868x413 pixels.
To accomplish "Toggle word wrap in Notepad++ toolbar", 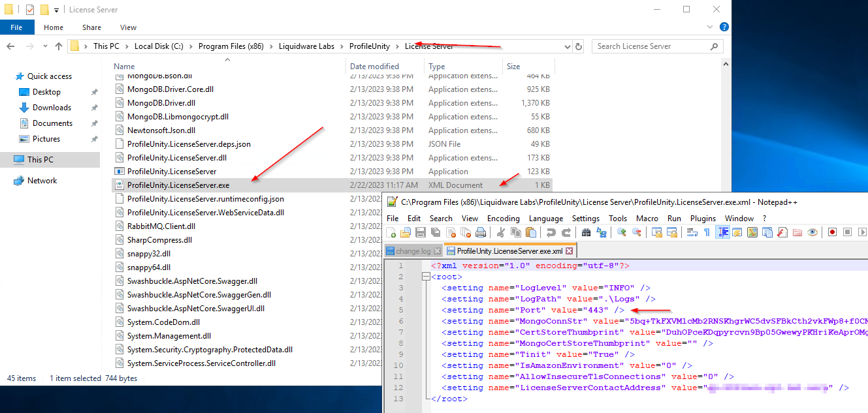I will (692, 232).
